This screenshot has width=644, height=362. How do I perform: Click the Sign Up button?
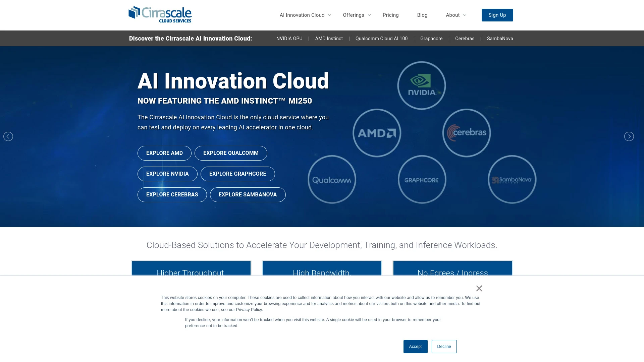497,15
